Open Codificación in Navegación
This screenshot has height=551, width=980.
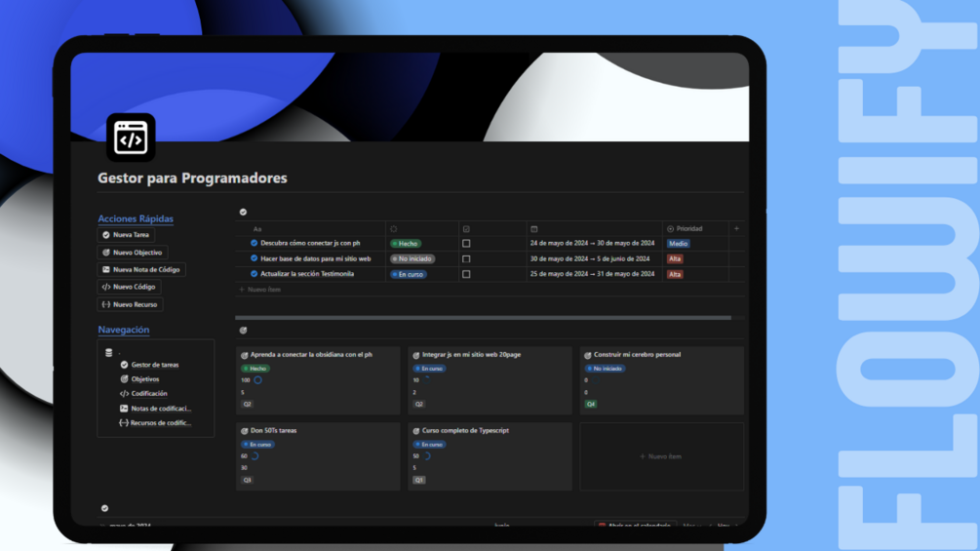[x=149, y=394]
